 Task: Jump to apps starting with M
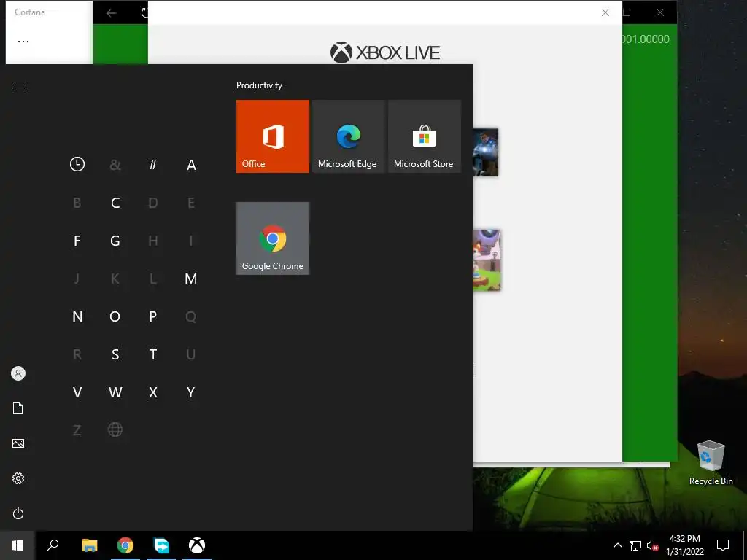coord(191,279)
